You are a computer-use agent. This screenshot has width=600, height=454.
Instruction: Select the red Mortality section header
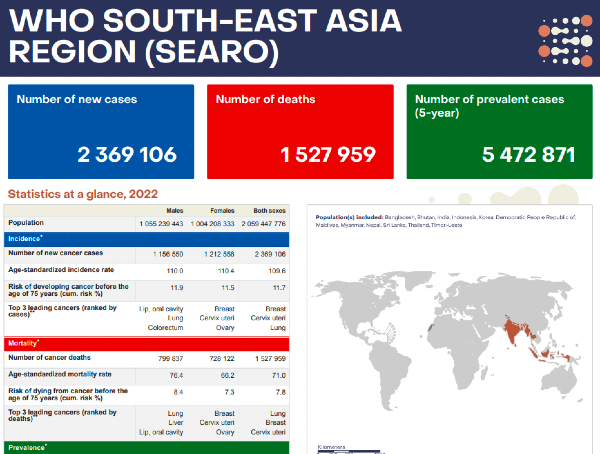pos(146,343)
